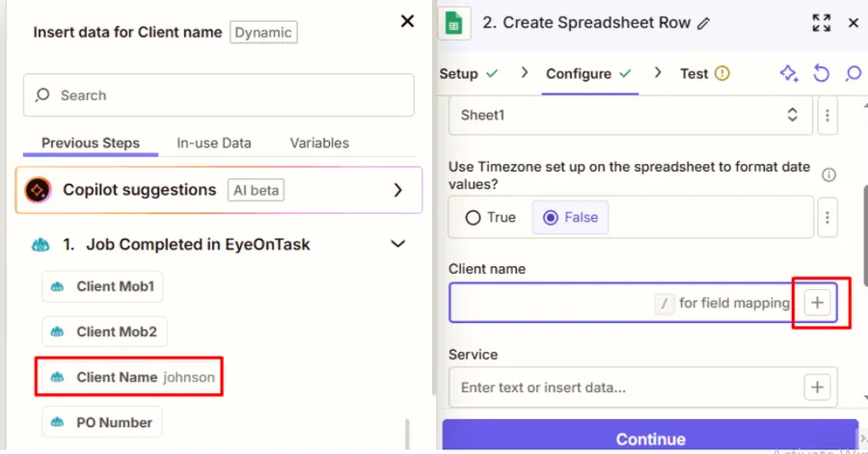Screen dimensions: 868x454
Task: Click the Client name input field
Action: [642, 303]
